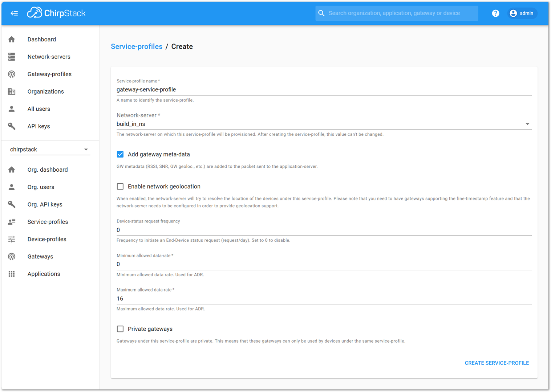This screenshot has height=392, width=551.
Task: Go to Device-profiles in sidebar
Action: [47, 239]
